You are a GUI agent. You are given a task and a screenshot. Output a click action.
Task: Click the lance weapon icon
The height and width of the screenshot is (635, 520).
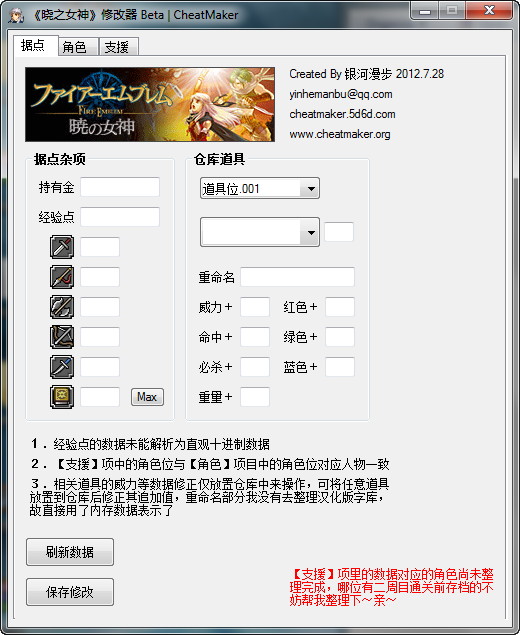[62, 277]
